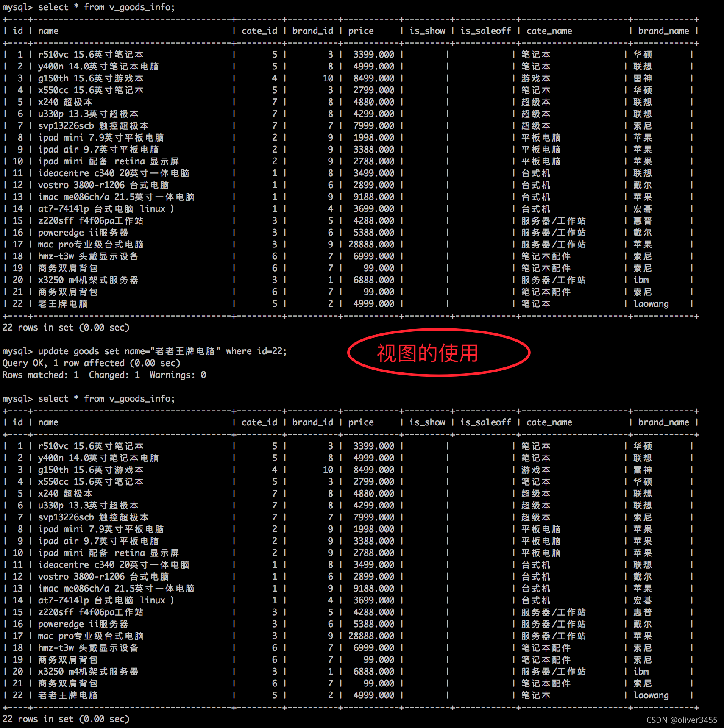Select 'poweredge ii服务器' in the lower table
The width and height of the screenshot is (724, 728).
click(83, 624)
